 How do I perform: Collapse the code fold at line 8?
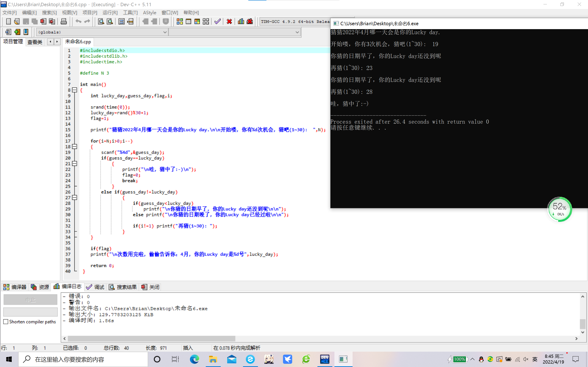[x=75, y=90]
